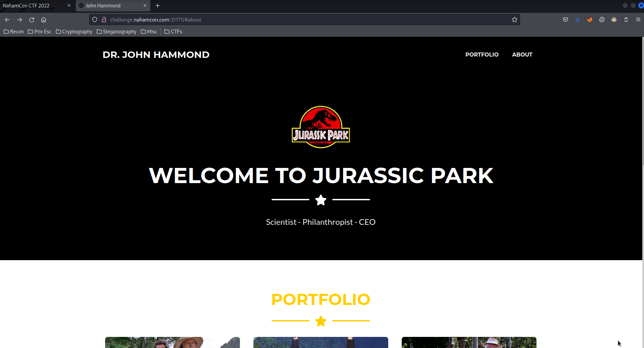Go forward to the next page

click(20, 20)
